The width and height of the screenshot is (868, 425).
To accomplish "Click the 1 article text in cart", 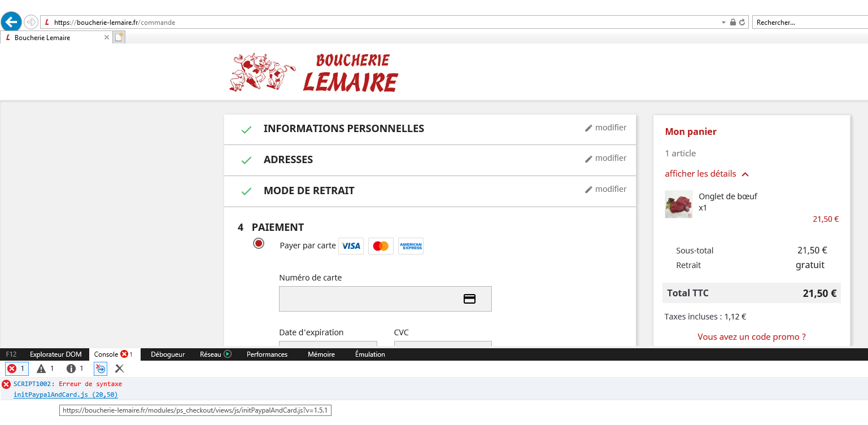I will coord(681,154).
